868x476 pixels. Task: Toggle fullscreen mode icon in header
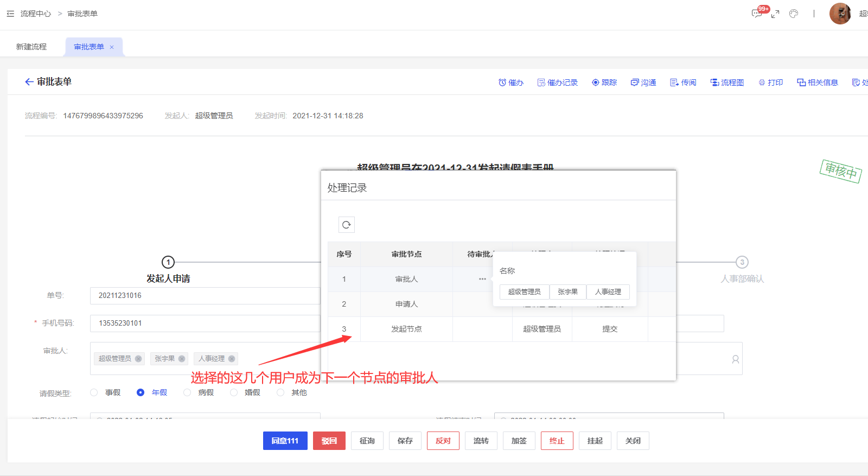(775, 14)
